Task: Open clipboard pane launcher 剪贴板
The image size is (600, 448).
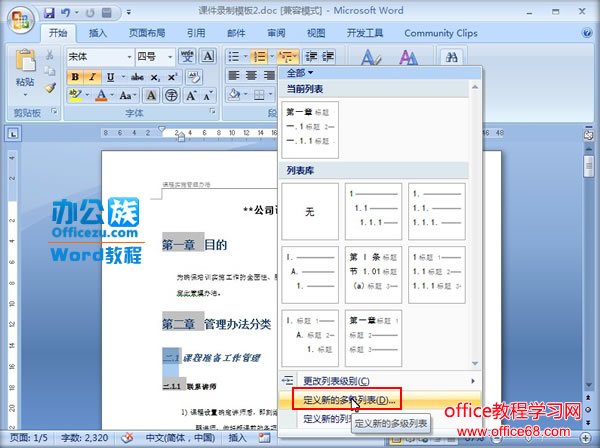Action: click(54, 111)
